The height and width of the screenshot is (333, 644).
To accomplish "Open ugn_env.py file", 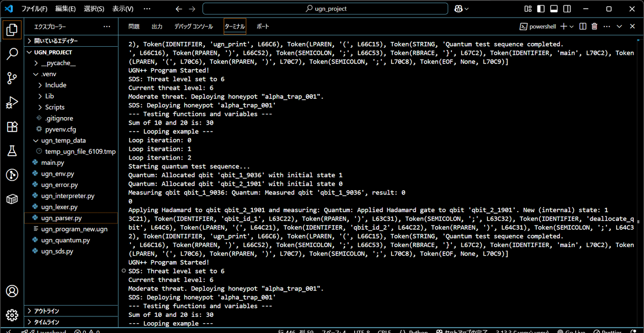I will coord(71,174).
